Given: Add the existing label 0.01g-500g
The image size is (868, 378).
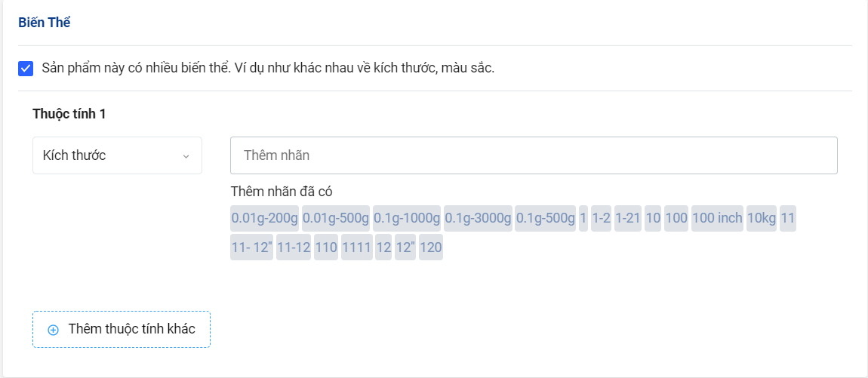Looking at the screenshot, I should 336,219.
